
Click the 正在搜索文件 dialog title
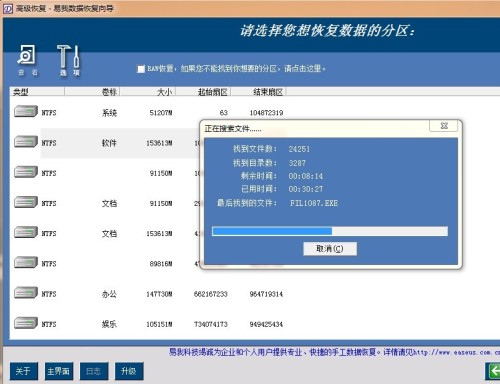[x=233, y=129]
